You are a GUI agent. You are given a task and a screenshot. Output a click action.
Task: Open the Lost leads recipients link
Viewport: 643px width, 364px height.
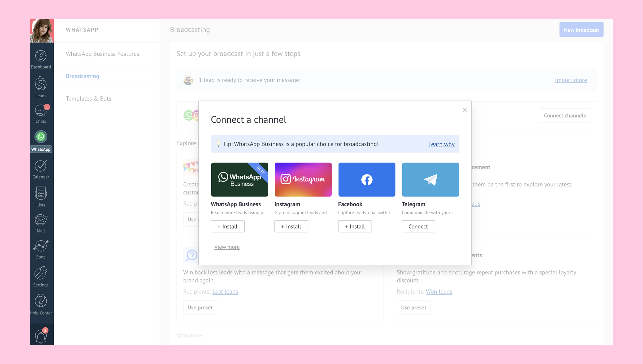coord(225,291)
